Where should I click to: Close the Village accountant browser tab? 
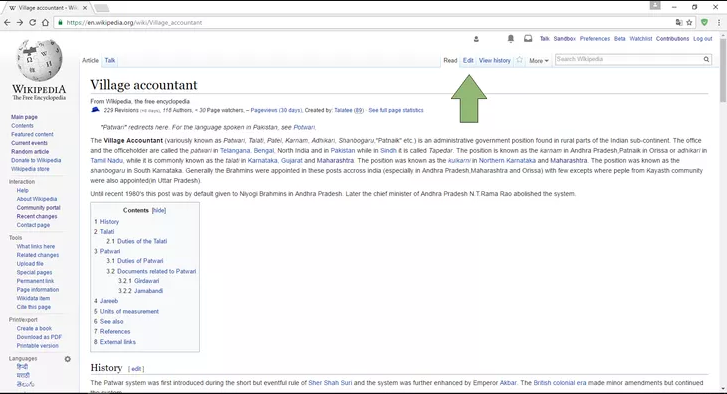85,7
